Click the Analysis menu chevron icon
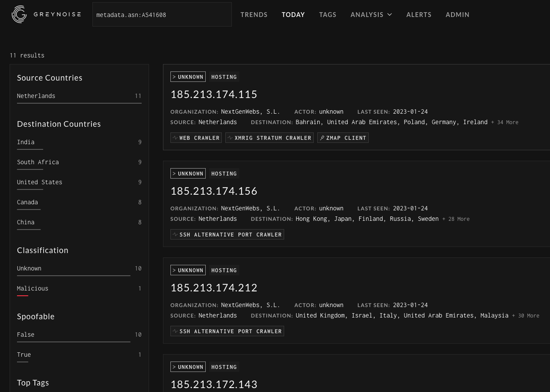The width and height of the screenshot is (550, 392). pos(390,14)
